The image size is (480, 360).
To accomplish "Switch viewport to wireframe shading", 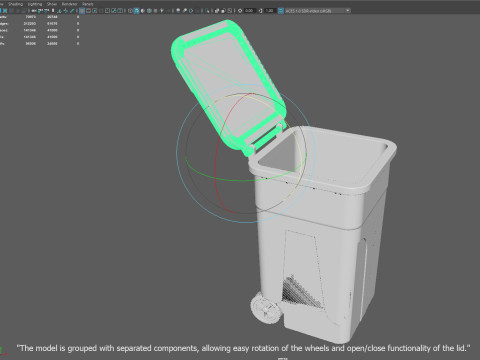I will [x=130, y=11].
